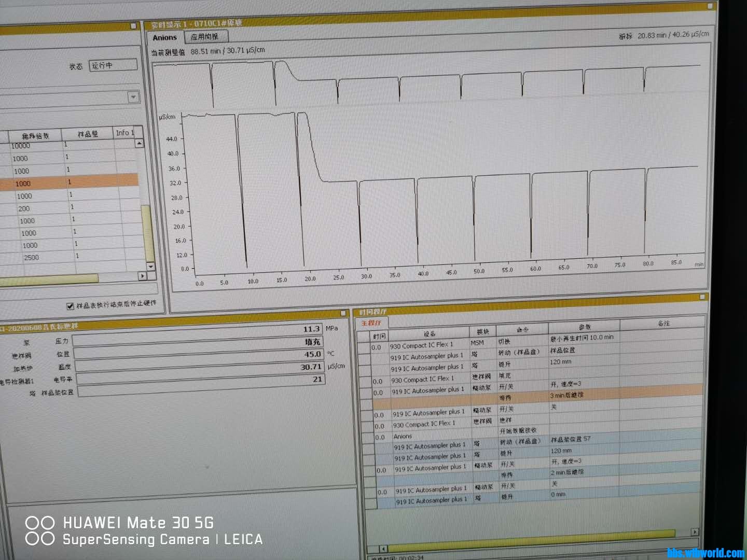The height and width of the screenshot is (560, 747).
Task: Maximize the panel showing pressure and temperature
Action: click(x=343, y=313)
